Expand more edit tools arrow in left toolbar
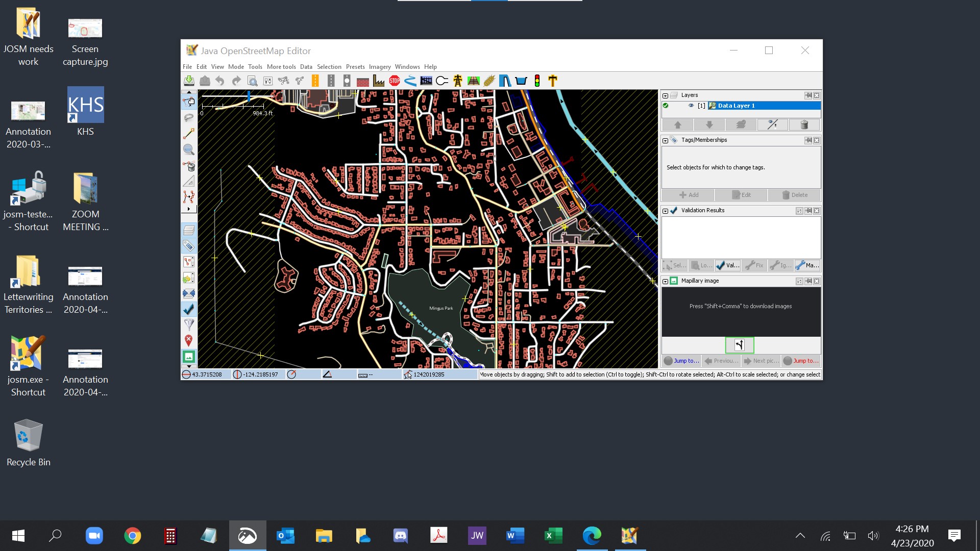Viewport: 980px width, 551px height. click(189, 209)
